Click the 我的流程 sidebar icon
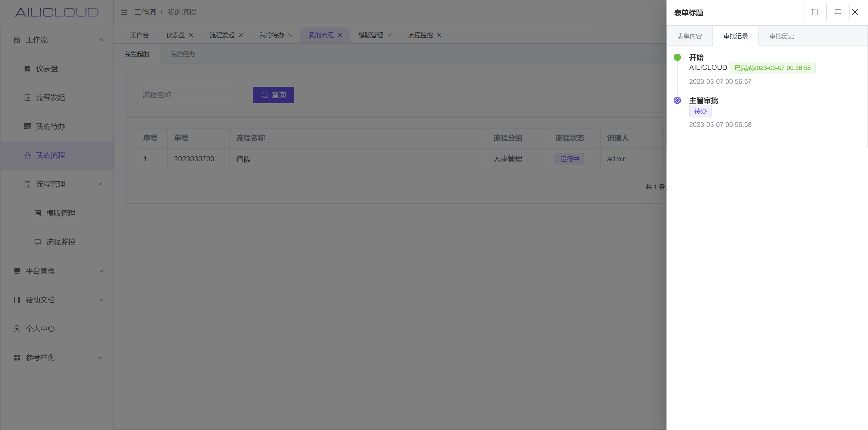 pos(27,155)
